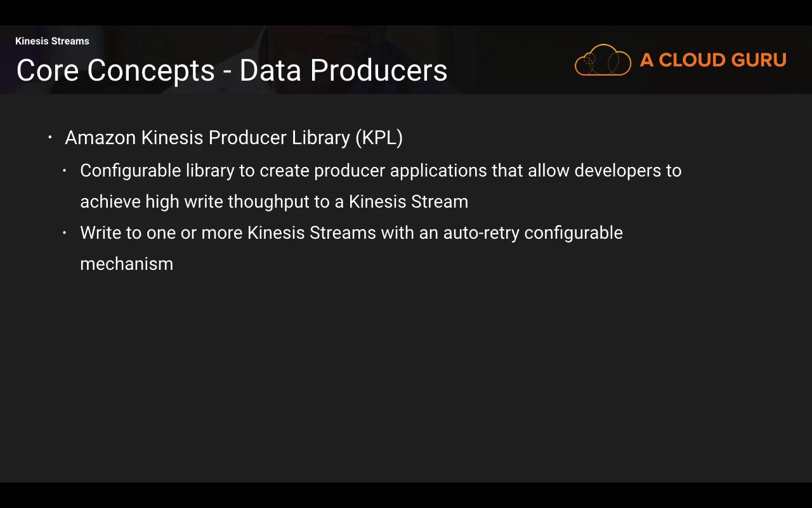
Task: Select the 'Kinesis Streams' section label
Action: [52, 41]
